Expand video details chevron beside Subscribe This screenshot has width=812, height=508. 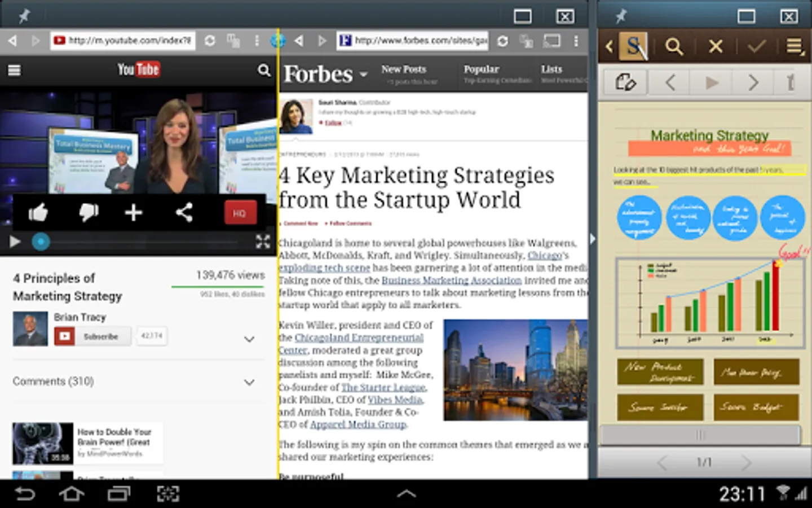[249, 339]
